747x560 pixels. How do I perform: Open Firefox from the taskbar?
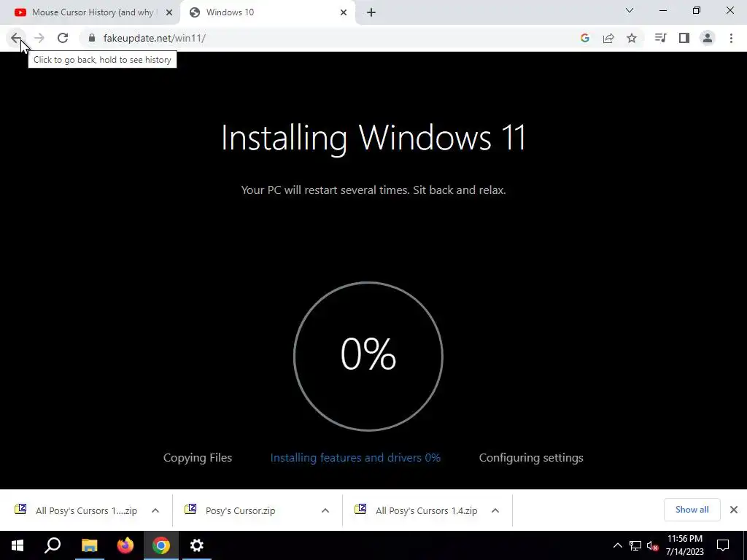pyautogui.click(x=125, y=545)
